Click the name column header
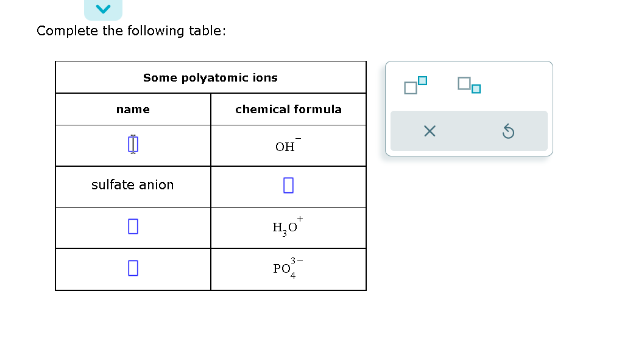 133,109
